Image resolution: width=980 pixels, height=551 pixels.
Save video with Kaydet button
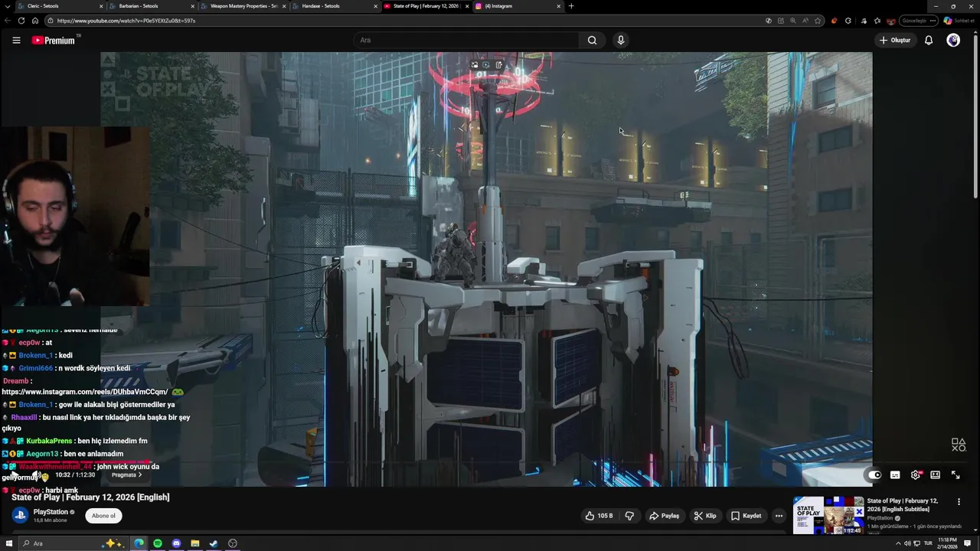click(746, 516)
